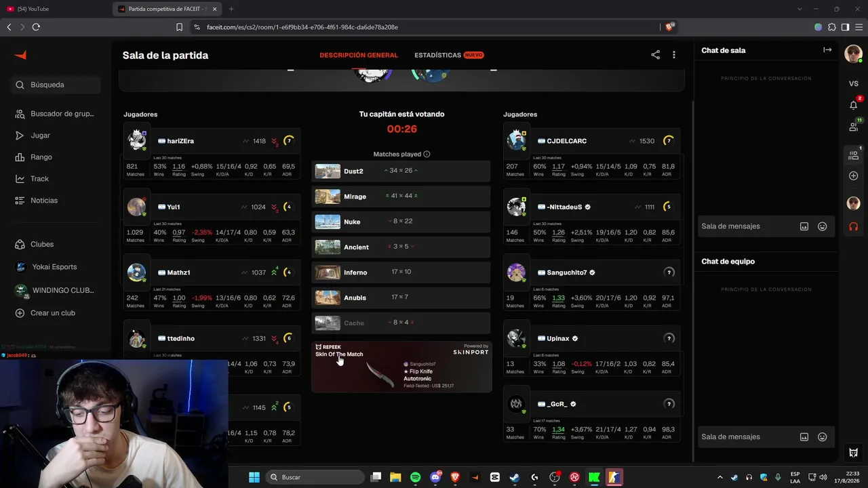Open Yul1's player profile
Image resolution: width=868 pixels, height=488 pixels.
click(174, 207)
